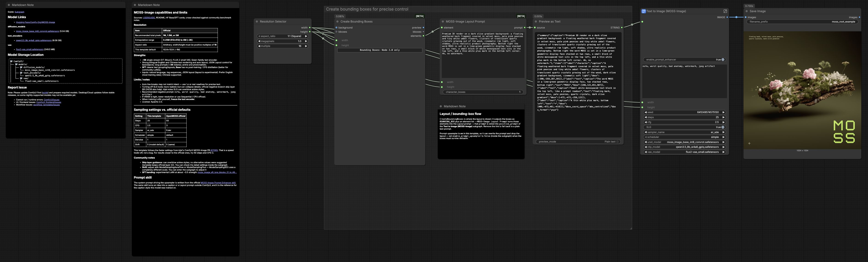Click the elements output port on Create Bounding Boxes

[423, 36]
